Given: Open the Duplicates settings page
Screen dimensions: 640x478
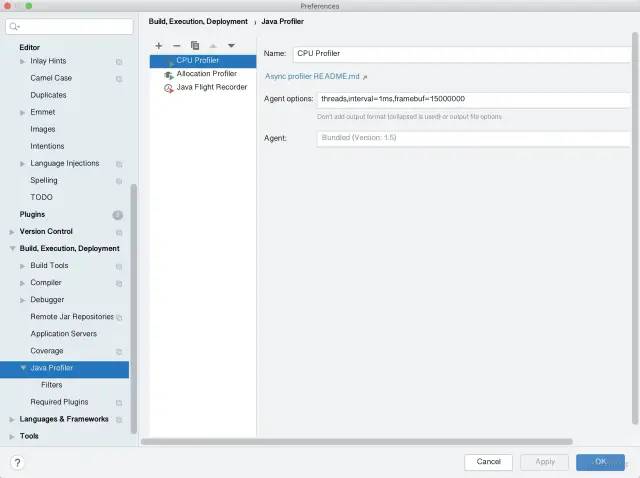Looking at the screenshot, I should [48, 95].
